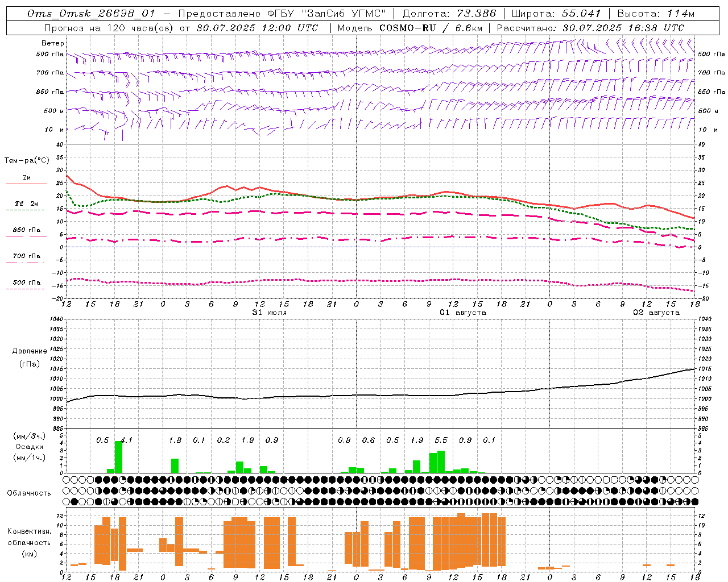Select the "Тем-ра(°C)" temperature label

27,161
